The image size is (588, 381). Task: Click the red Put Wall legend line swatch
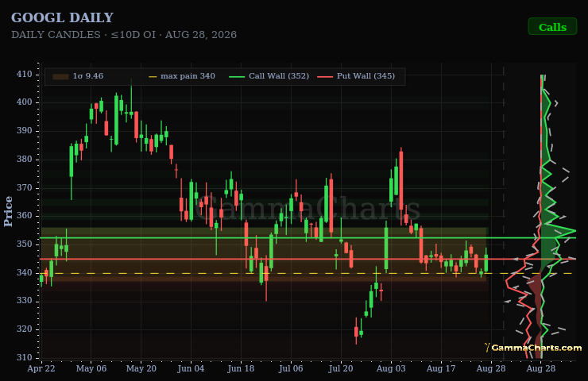tap(325, 76)
